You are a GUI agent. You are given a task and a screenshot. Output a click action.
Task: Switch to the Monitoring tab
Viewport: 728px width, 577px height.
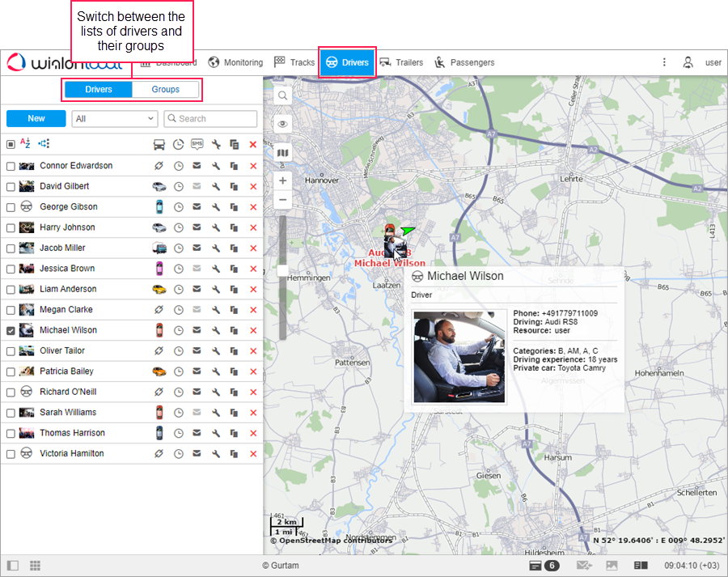click(x=235, y=62)
